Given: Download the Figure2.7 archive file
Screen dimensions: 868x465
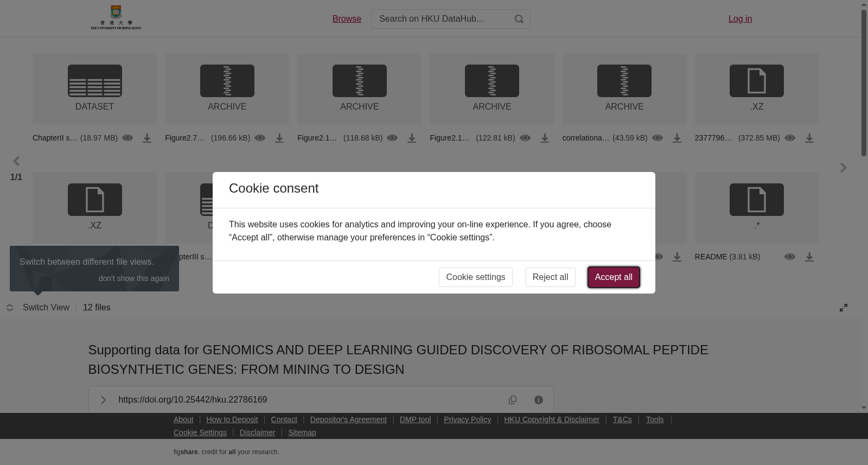Looking at the screenshot, I should (x=279, y=138).
